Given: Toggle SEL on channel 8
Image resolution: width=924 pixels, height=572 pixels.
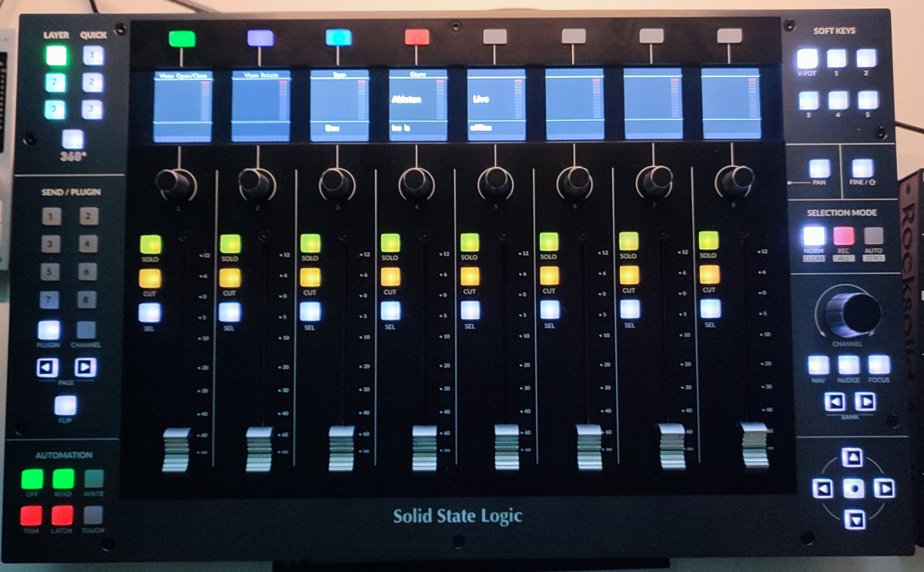Looking at the screenshot, I should pos(711,308).
